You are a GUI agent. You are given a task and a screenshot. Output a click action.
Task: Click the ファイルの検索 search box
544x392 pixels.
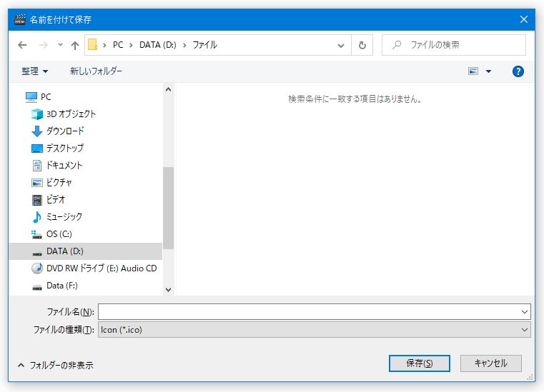[454, 45]
